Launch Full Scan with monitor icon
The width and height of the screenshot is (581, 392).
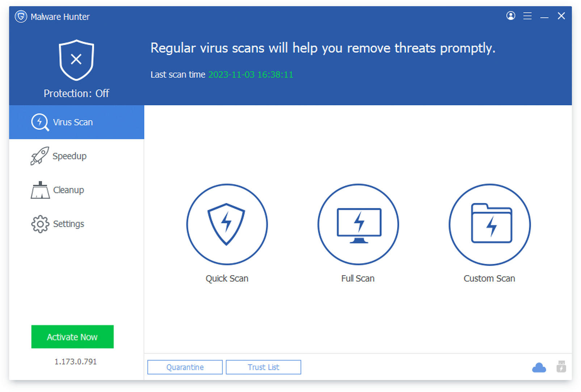(358, 224)
